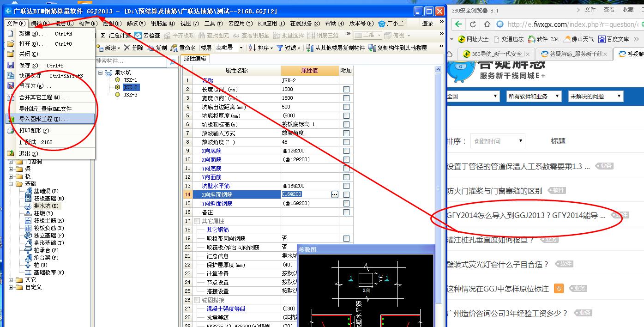Image resolution: width=644 pixels, height=327 pixels.
Task: Select 筏板主筋(R) in module tree
Action: click(49, 221)
